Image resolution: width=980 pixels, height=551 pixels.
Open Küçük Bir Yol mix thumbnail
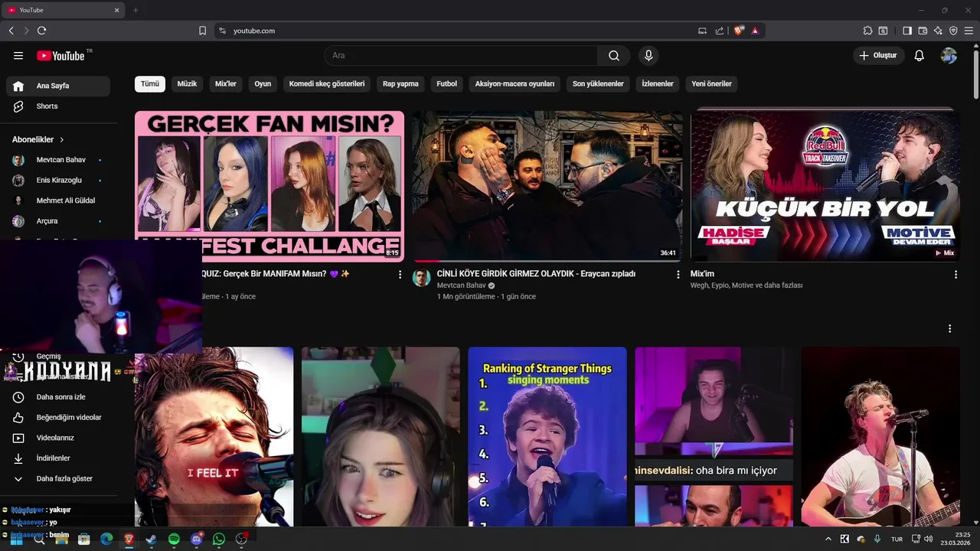pos(825,186)
